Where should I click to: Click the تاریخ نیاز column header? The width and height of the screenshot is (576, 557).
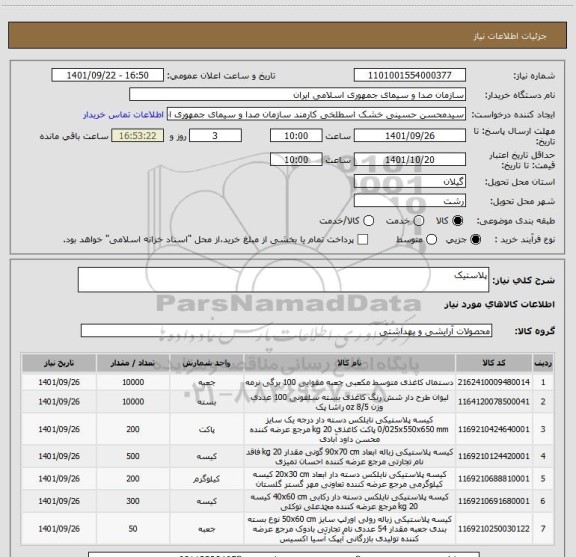tap(59, 363)
